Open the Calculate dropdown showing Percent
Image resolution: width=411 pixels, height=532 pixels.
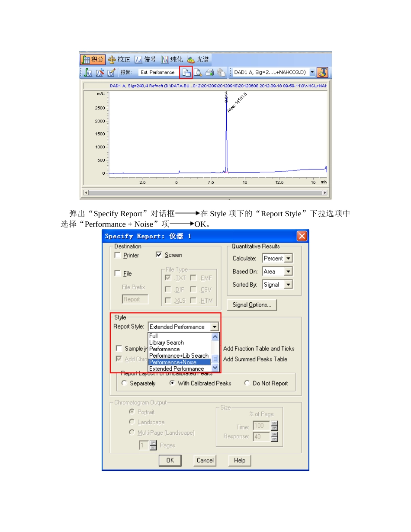[288, 258]
